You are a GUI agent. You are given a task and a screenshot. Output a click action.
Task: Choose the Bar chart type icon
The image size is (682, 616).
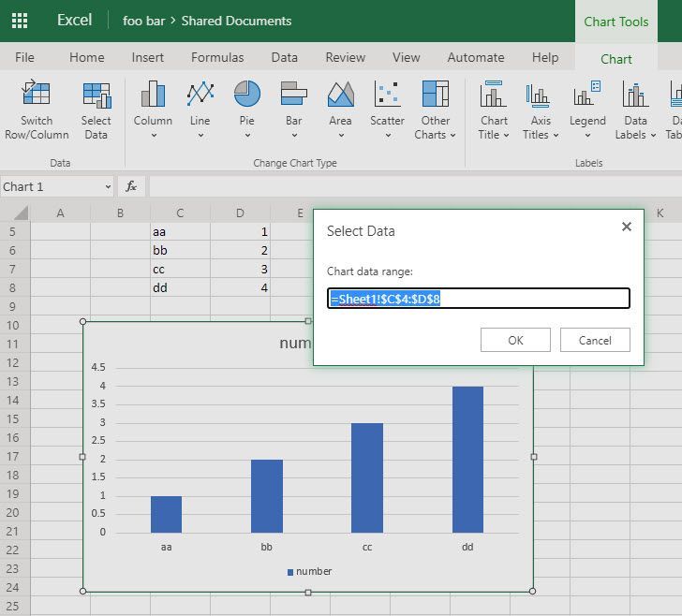(x=294, y=94)
